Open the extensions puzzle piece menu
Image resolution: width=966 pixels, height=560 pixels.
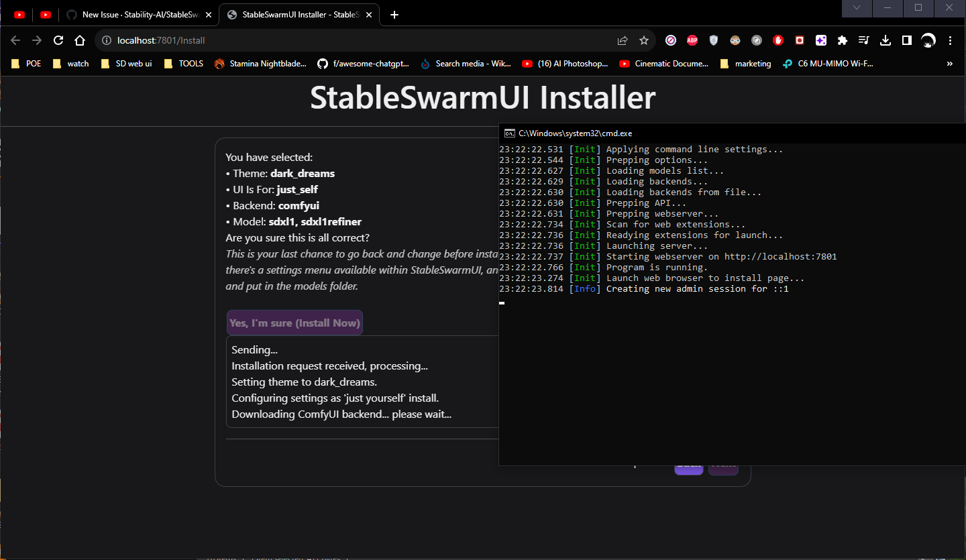[x=843, y=40]
